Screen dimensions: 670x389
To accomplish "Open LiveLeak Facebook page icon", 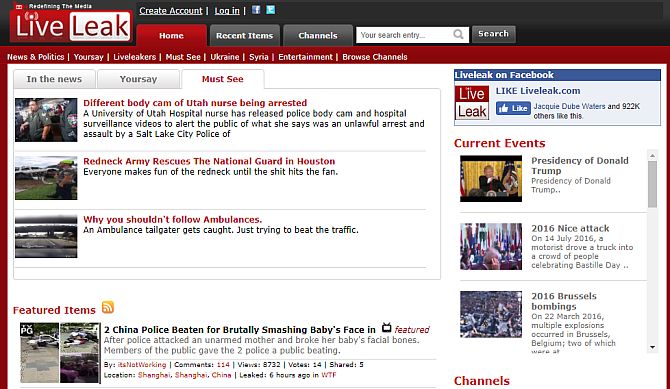I will tap(256, 9).
